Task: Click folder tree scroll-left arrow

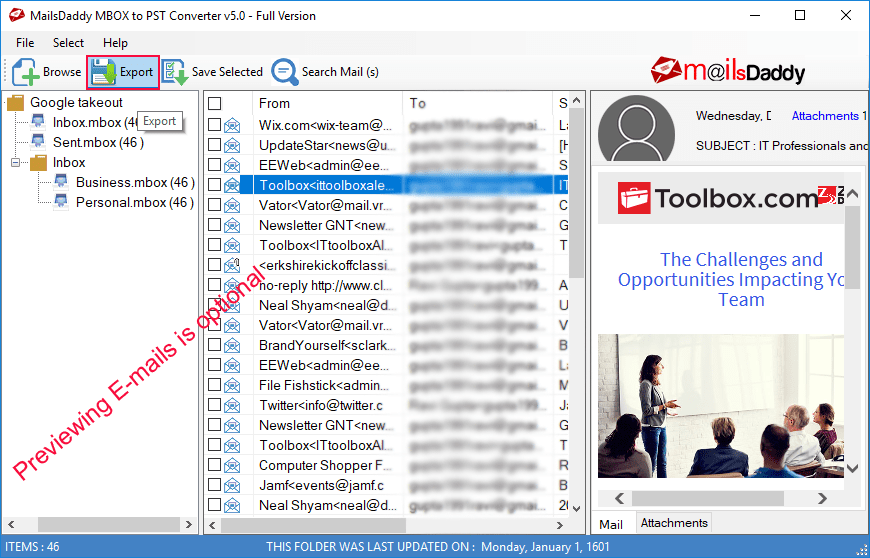Action: coord(11,524)
